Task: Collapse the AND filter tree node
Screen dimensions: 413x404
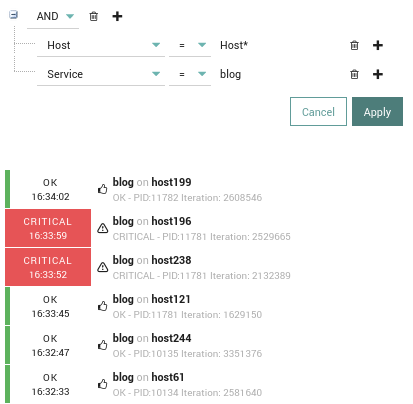Action: click(x=13, y=15)
